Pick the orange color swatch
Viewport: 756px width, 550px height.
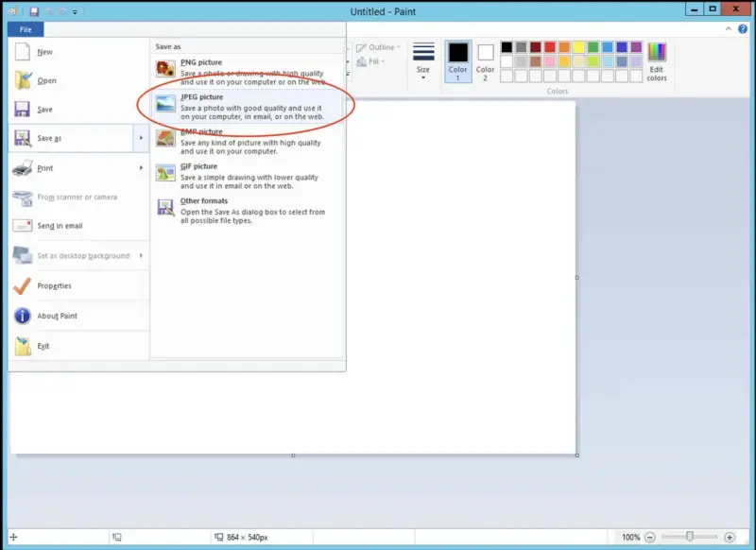click(x=564, y=46)
